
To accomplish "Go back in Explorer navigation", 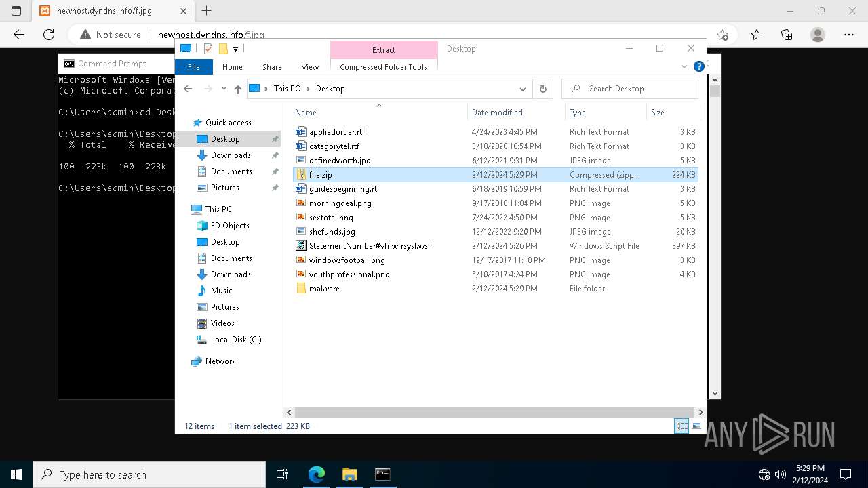I will point(188,89).
